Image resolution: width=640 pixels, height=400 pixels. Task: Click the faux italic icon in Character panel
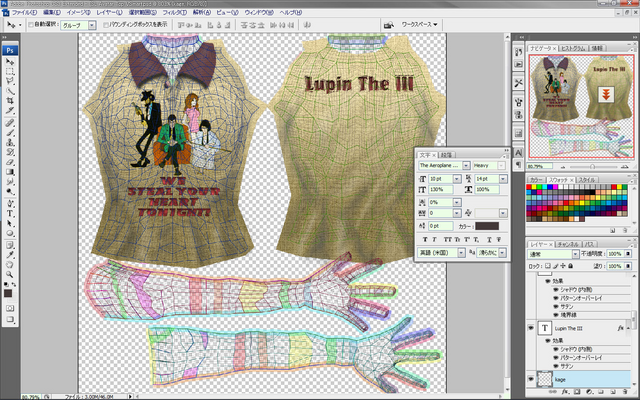434,240
